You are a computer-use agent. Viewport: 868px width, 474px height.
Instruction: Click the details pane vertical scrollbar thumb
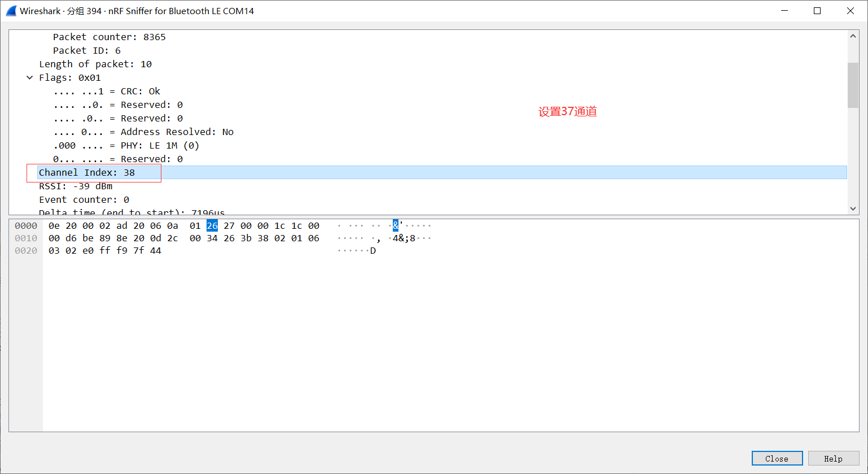[x=853, y=85]
